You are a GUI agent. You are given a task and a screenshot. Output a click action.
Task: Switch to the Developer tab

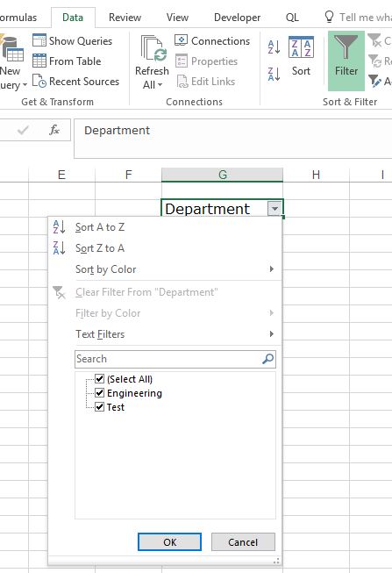(x=237, y=18)
